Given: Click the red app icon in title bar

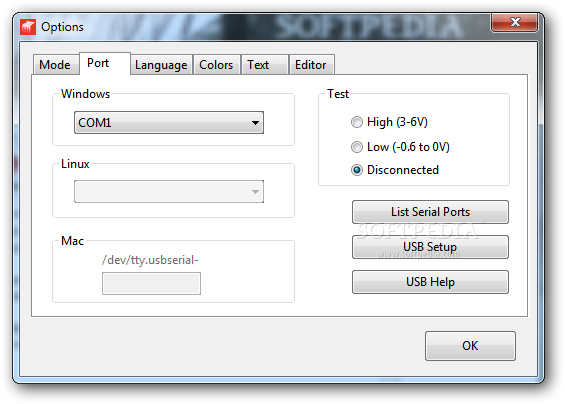Looking at the screenshot, I should click(x=28, y=27).
